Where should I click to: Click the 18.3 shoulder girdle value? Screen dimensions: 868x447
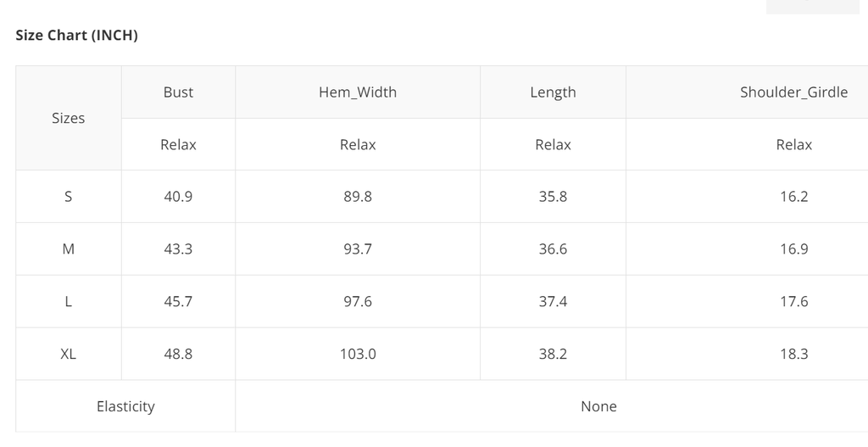point(793,355)
